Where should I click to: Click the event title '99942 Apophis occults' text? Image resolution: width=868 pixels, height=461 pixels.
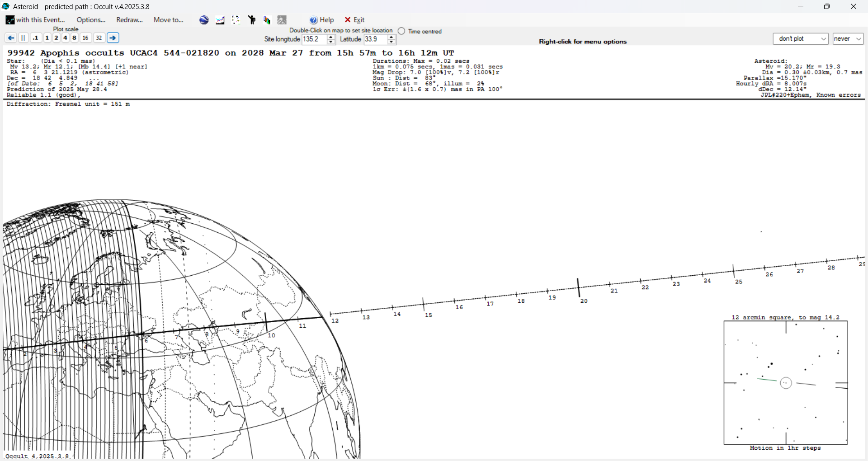point(66,53)
